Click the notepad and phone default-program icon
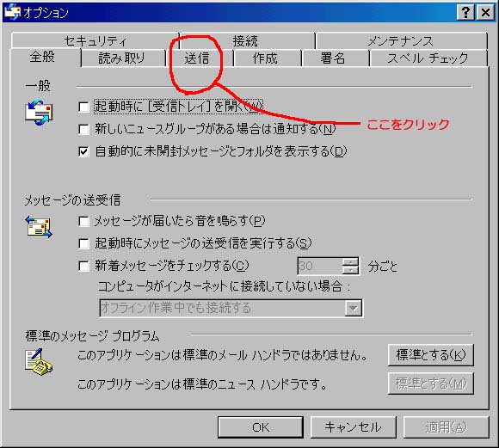Image resolution: width=499 pixels, height=448 pixels. pos(39,362)
